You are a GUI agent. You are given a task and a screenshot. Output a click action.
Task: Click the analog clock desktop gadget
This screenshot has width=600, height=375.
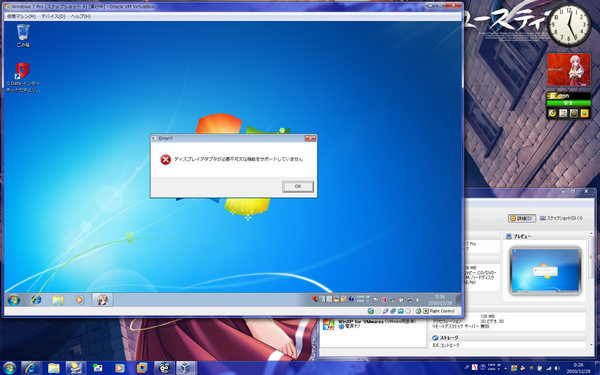coord(569,25)
